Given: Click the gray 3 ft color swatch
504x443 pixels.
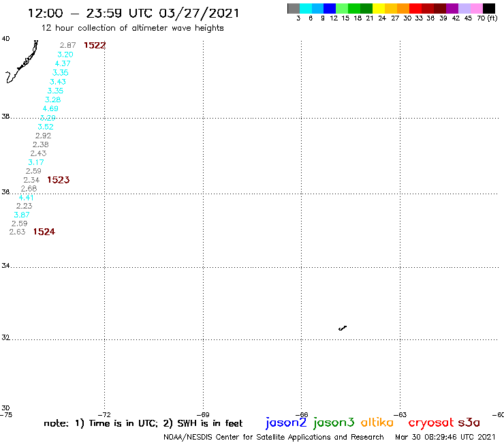Looking at the screenshot, I should 294,8.
